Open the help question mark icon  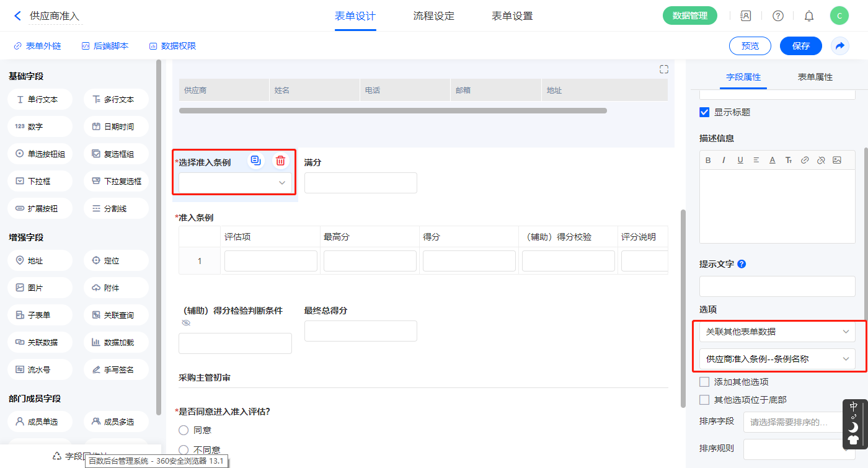coord(777,16)
